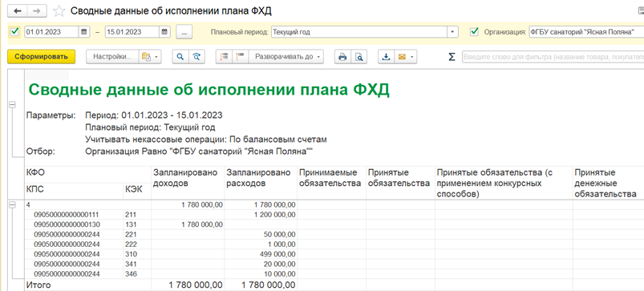
Task: Open print preview icon
Action: 358,57
